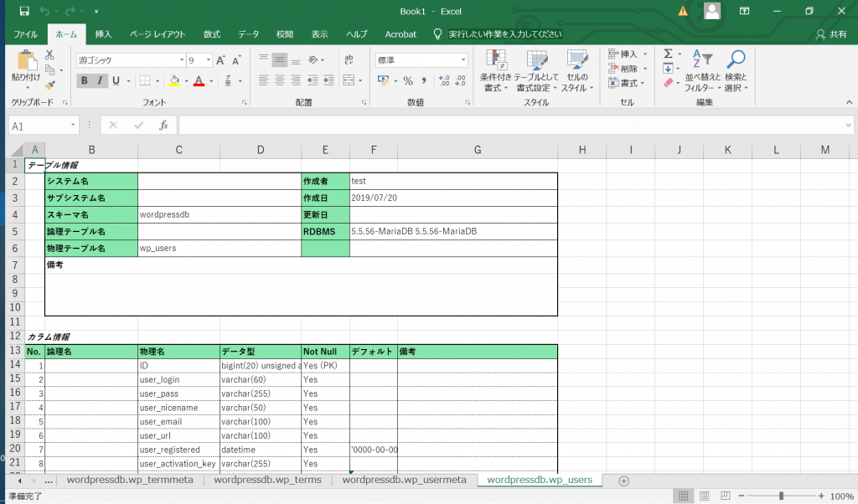Viewport: 858px width, 504px height.
Task: Open the fill color dropdown arrow
Action: pos(186,81)
